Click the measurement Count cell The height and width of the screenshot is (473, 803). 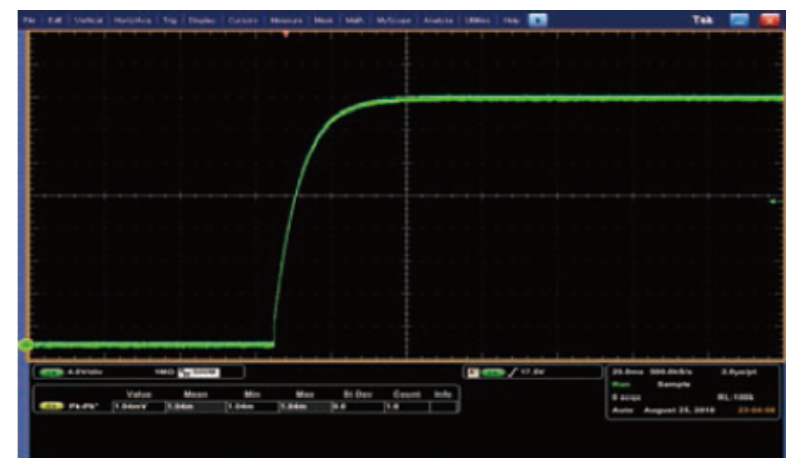tap(407, 406)
